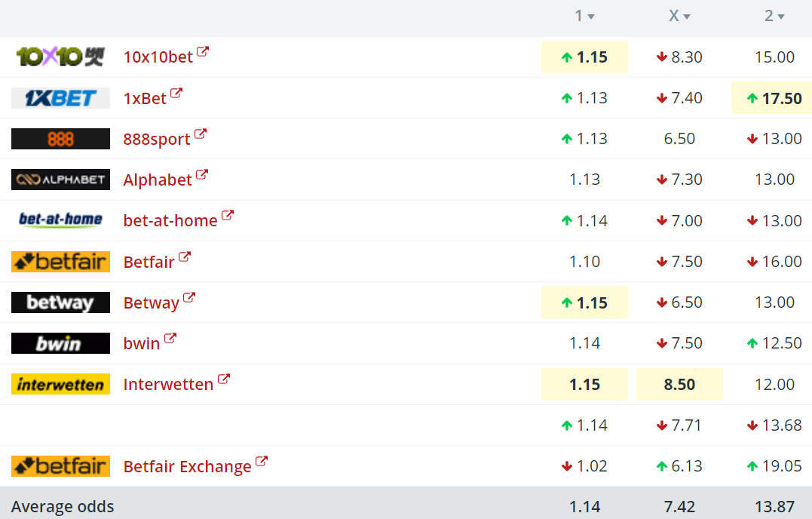Open the 10x10bet bookmaker link
Viewport: 812px width, 519px height.
click(158, 57)
